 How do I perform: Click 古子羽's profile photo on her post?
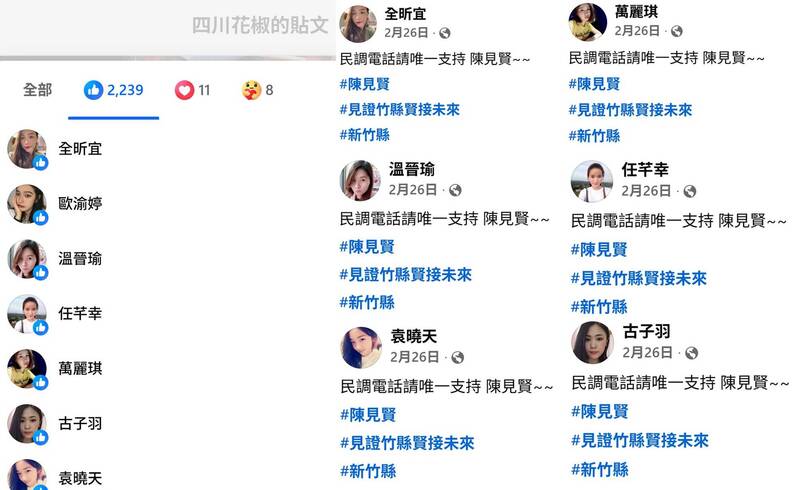[592, 342]
